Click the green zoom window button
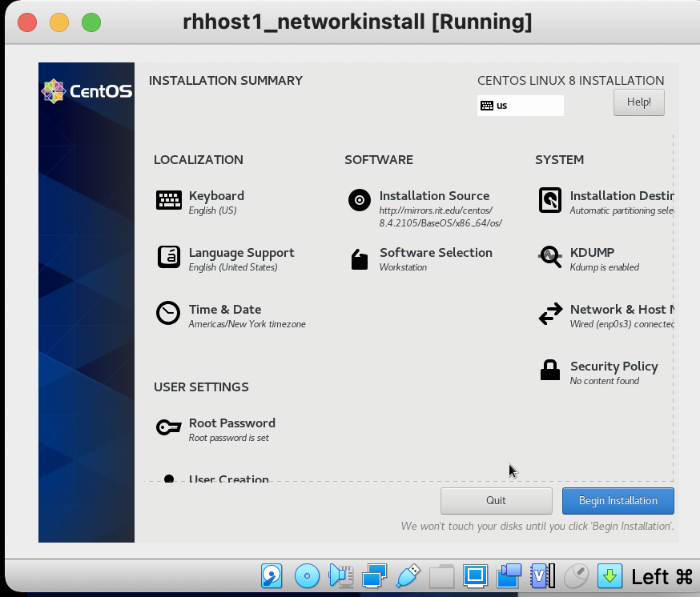 [91, 22]
